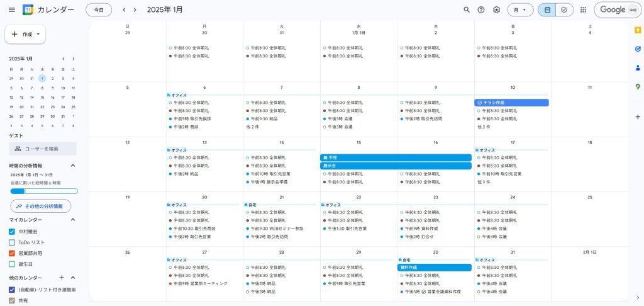Open the 資料作成 event bar on January 30
Image resolution: width=644 pixels, height=306 pixels.
(434, 268)
